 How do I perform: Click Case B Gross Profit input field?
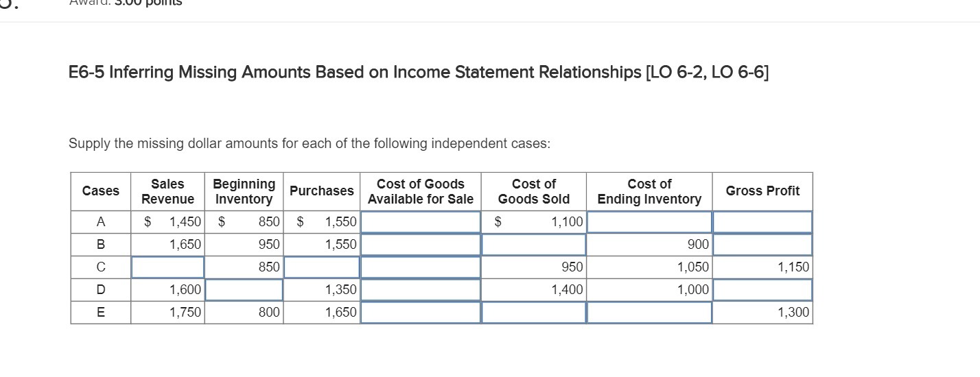tap(762, 244)
